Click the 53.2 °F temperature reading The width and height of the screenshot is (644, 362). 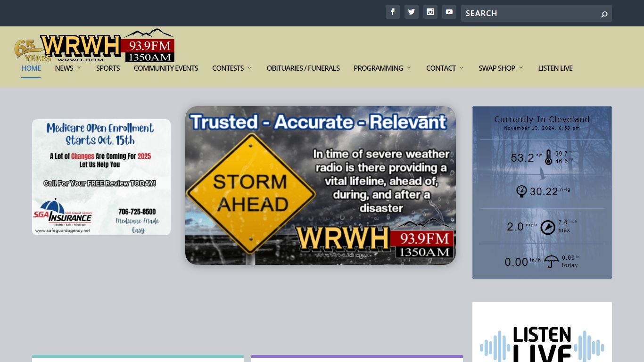(x=527, y=157)
